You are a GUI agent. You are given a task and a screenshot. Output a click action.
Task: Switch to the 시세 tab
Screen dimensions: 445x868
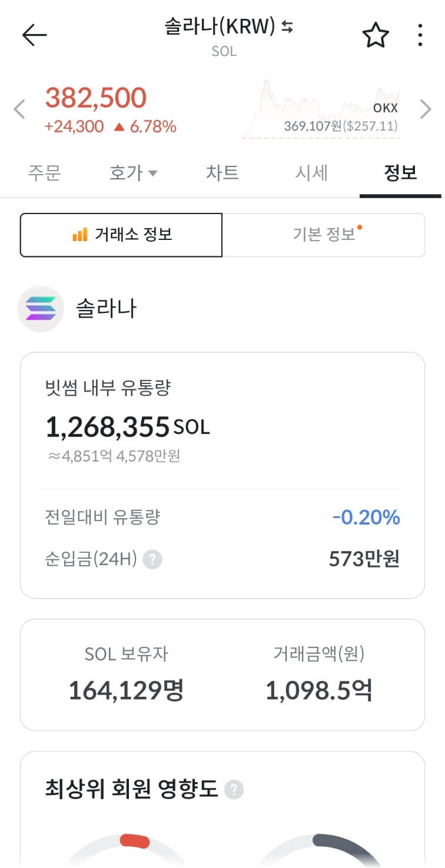[311, 173]
